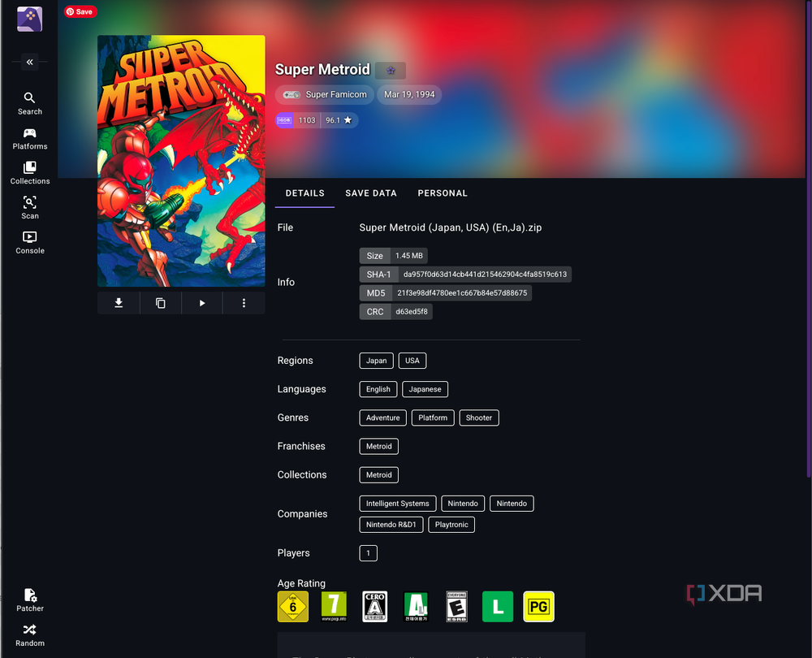The height and width of the screenshot is (658, 812).
Task: Play the game with the play button
Action: (x=202, y=303)
